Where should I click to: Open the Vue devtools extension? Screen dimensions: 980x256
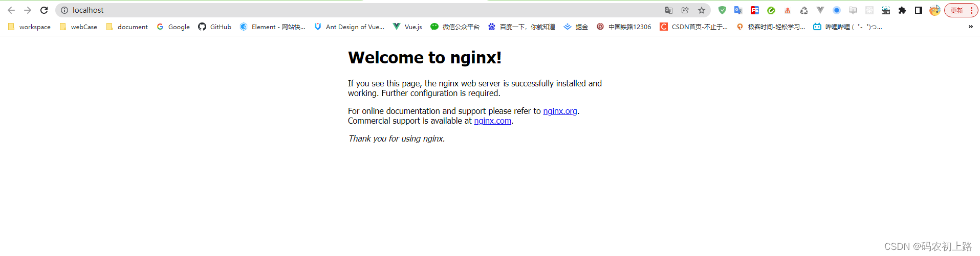pyautogui.click(x=820, y=10)
